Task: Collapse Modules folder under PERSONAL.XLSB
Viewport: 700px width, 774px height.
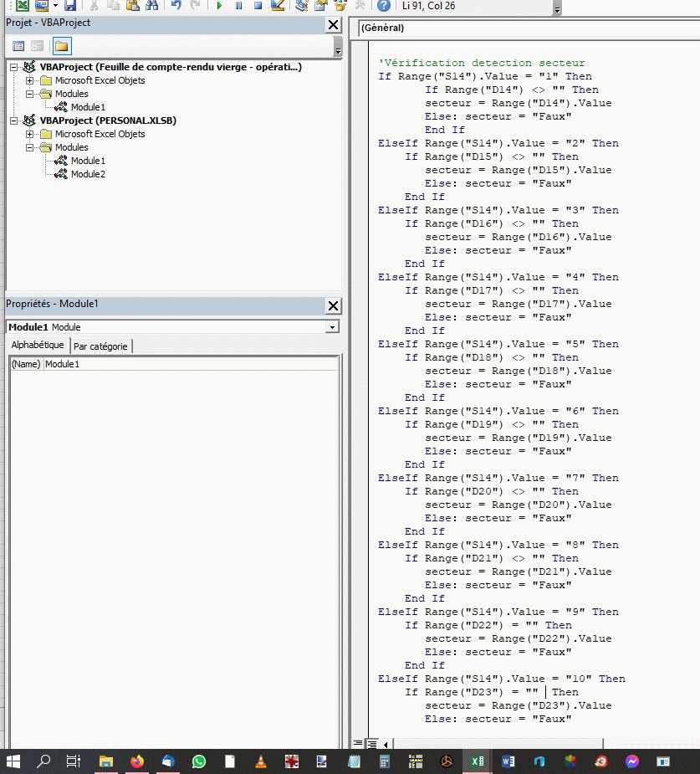Action: [x=29, y=147]
